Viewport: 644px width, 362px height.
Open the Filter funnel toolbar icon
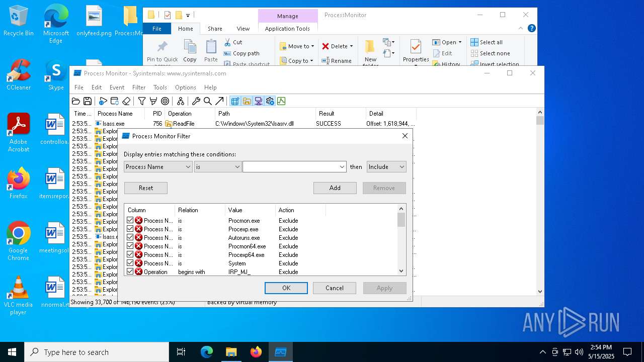[142, 101]
